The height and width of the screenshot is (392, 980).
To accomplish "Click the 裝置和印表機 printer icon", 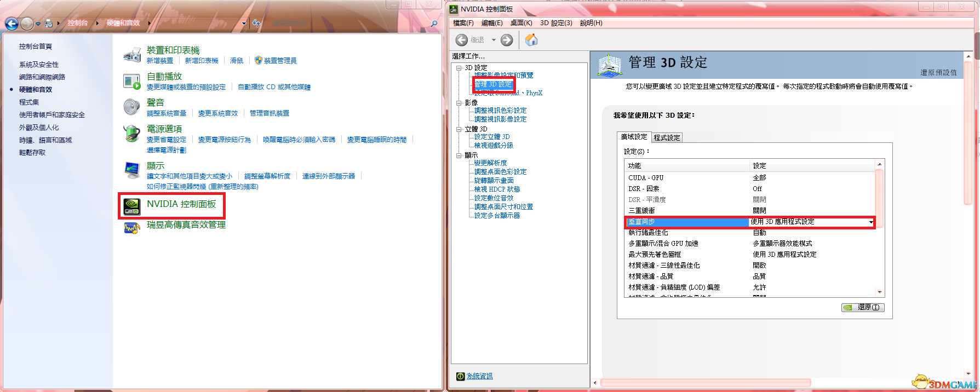I will [132, 55].
